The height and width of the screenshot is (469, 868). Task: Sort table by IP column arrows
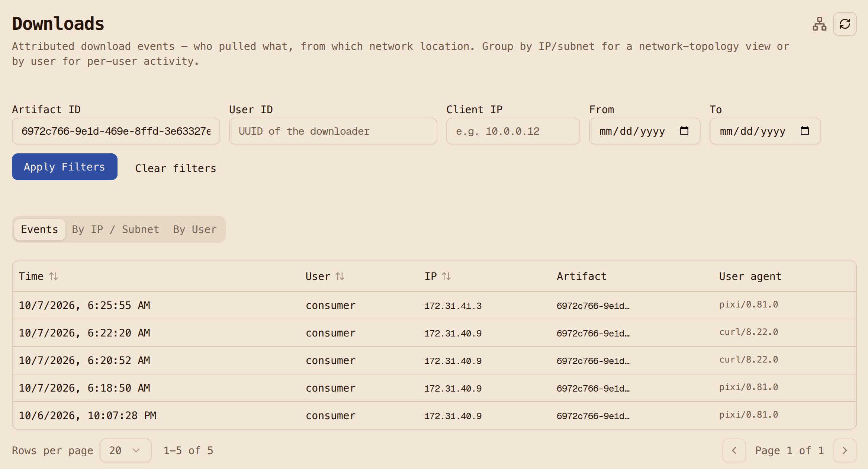pos(446,276)
